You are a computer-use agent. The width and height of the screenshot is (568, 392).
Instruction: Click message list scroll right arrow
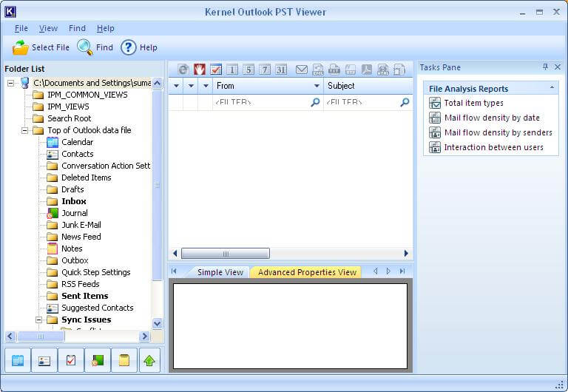406,254
